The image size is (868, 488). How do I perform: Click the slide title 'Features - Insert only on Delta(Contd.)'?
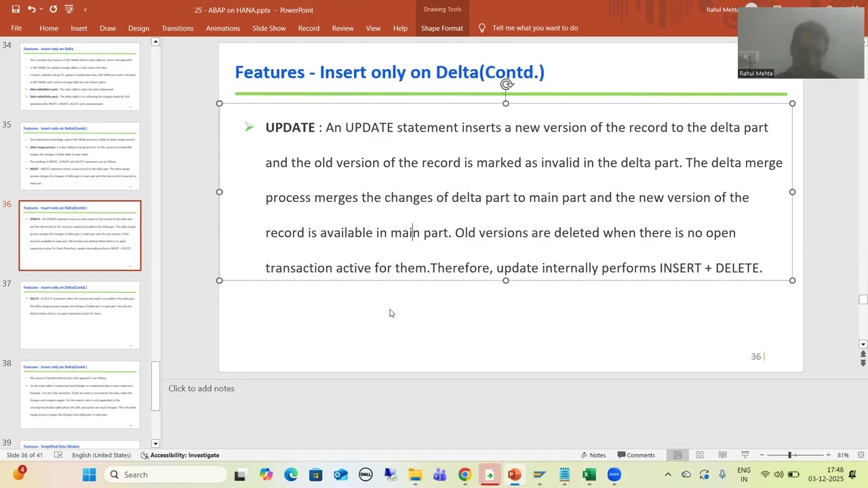[x=389, y=72]
